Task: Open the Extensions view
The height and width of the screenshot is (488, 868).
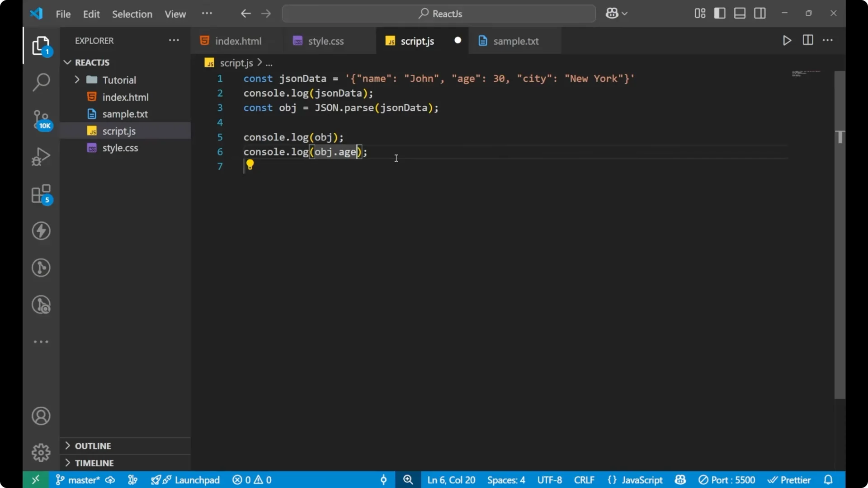Action: click(41, 194)
